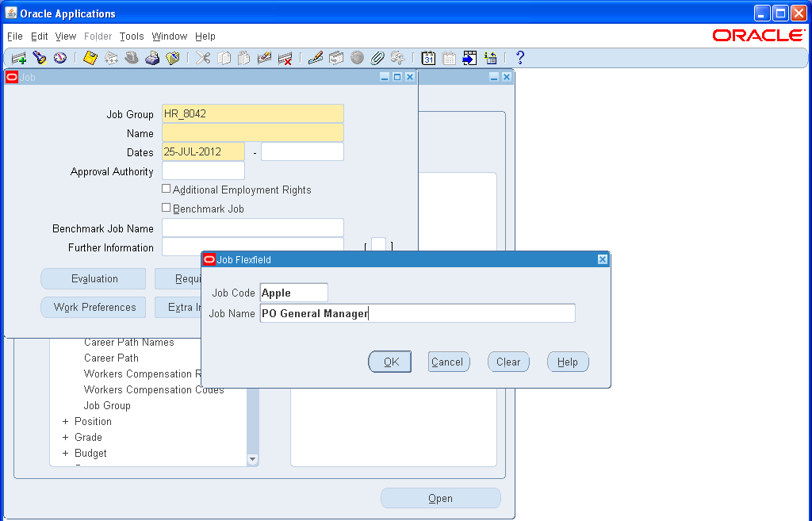Open the calendar icon on the toolbar
The image size is (812, 521).
coord(428,57)
